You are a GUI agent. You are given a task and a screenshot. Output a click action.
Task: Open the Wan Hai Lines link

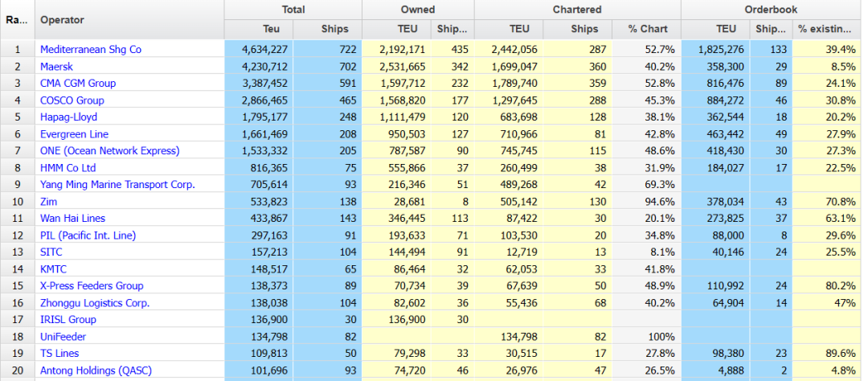(x=72, y=219)
